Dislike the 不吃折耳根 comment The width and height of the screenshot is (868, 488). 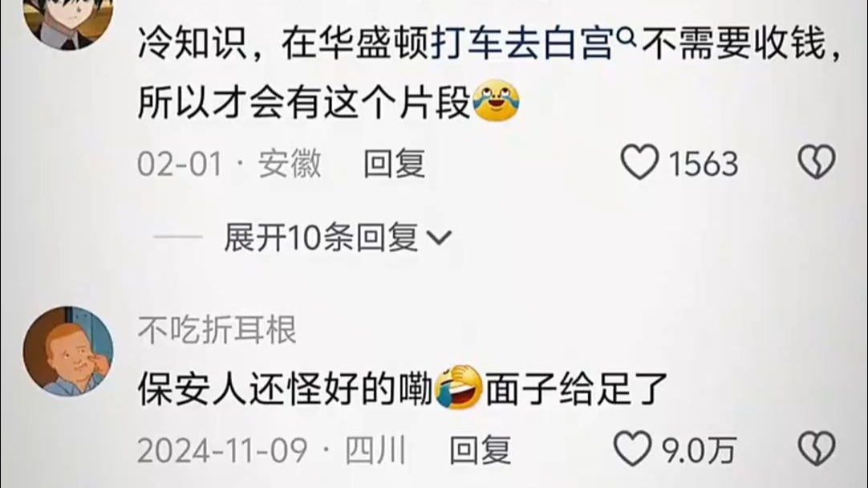coord(817,449)
